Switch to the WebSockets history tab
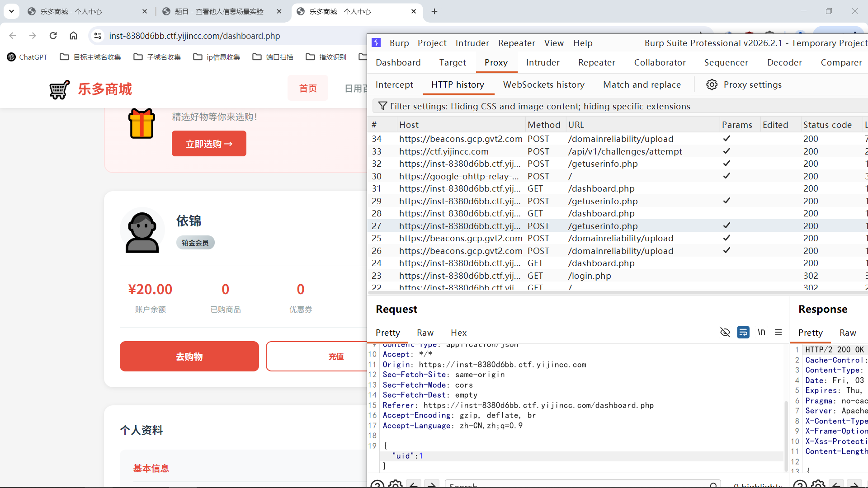 coord(543,84)
